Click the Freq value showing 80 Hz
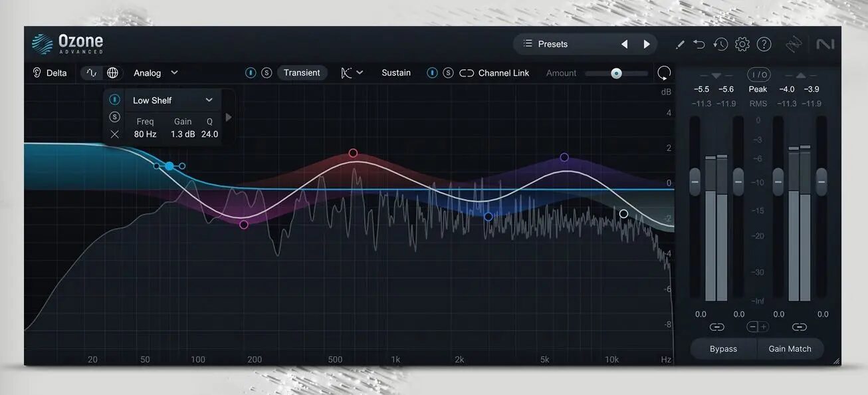The width and height of the screenshot is (868, 395). click(x=144, y=133)
